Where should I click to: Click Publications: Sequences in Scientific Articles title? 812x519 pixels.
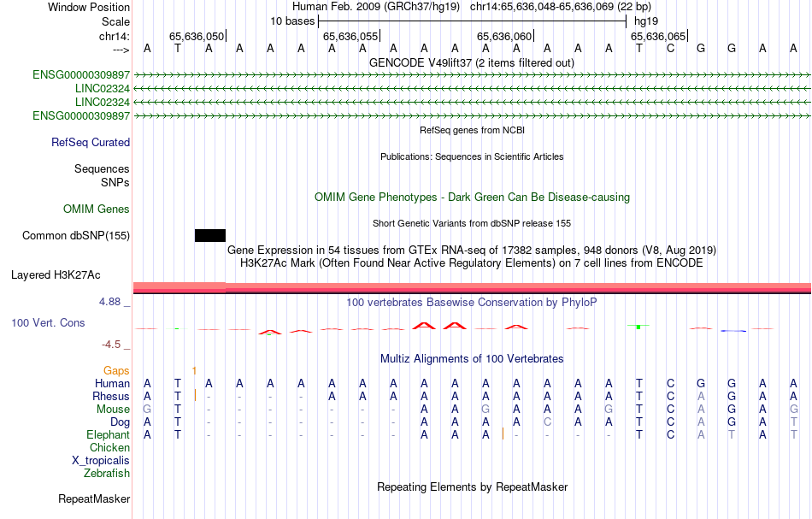[x=472, y=157]
